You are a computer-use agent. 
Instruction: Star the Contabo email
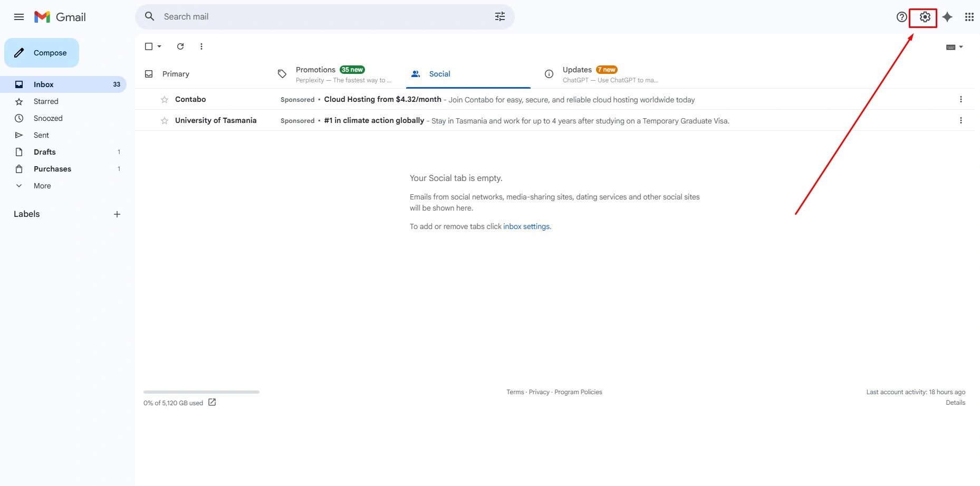click(165, 99)
